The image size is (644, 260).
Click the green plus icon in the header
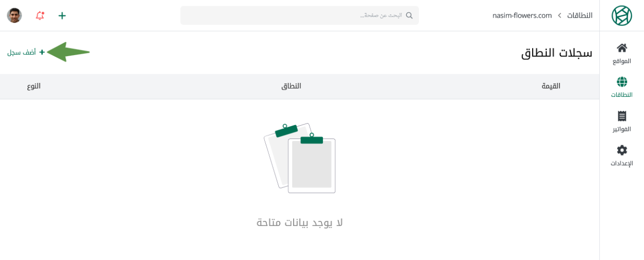point(62,15)
